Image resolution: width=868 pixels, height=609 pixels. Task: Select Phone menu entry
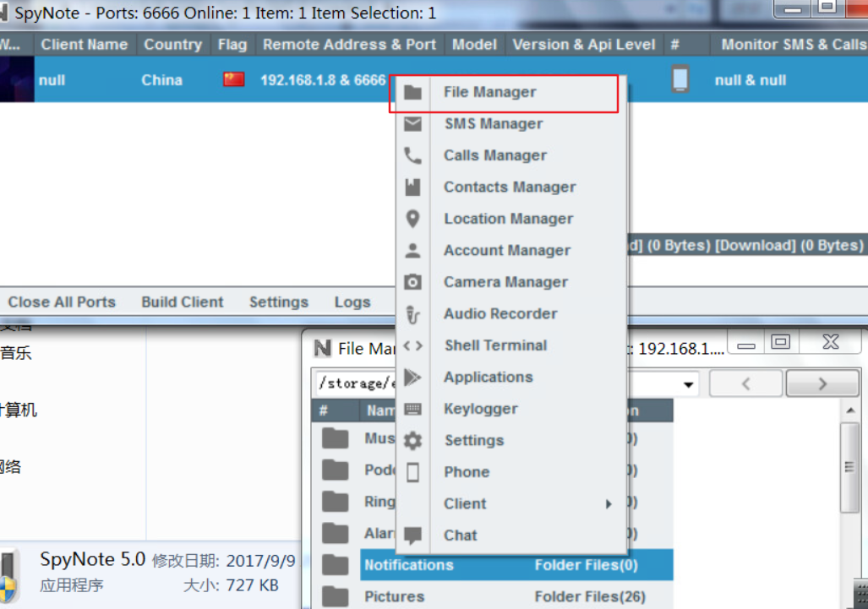(x=512, y=472)
